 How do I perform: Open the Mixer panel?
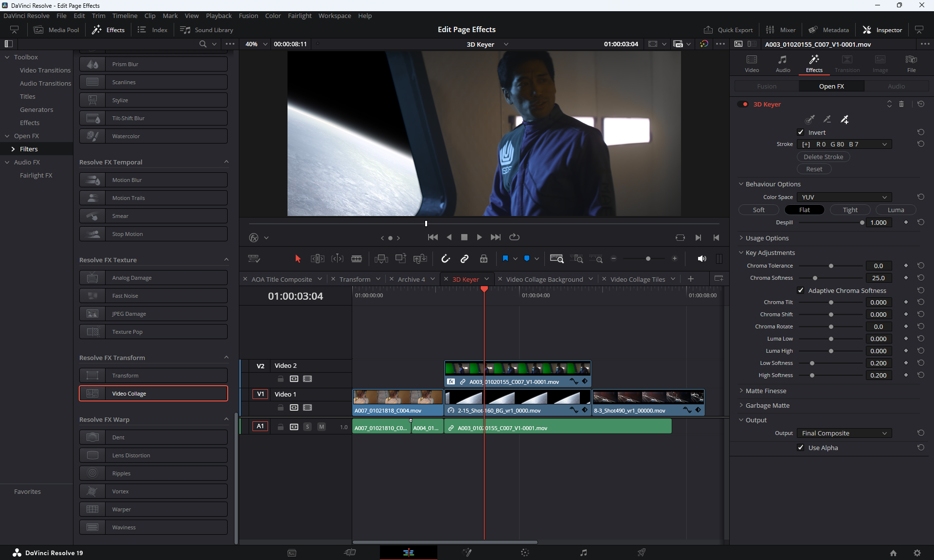coord(781,30)
